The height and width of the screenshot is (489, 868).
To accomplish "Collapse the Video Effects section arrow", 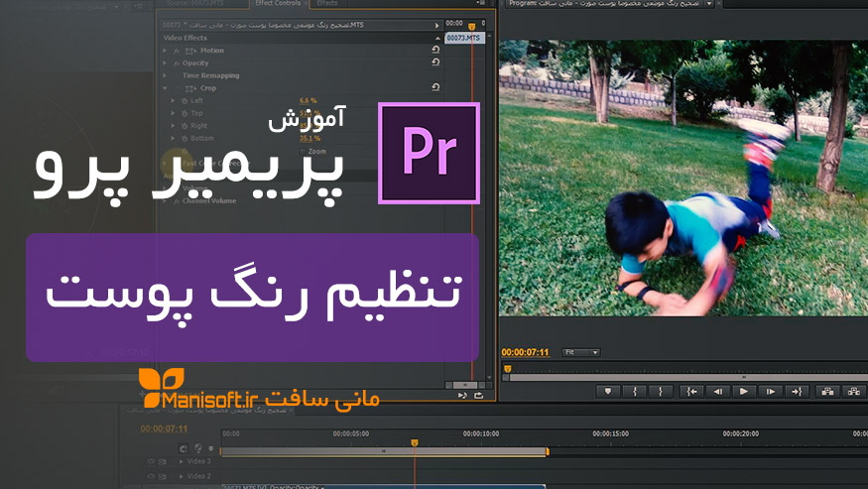I will [437, 39].
